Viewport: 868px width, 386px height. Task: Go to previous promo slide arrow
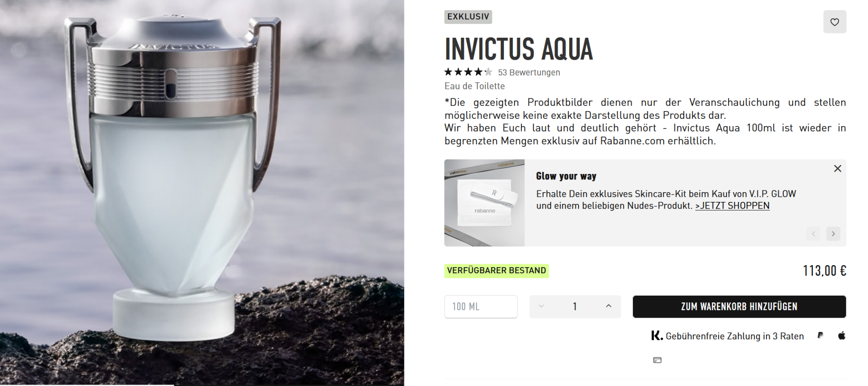813,234
